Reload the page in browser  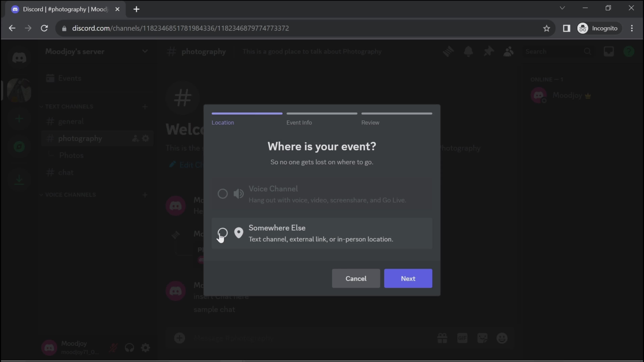coord(44,28)
